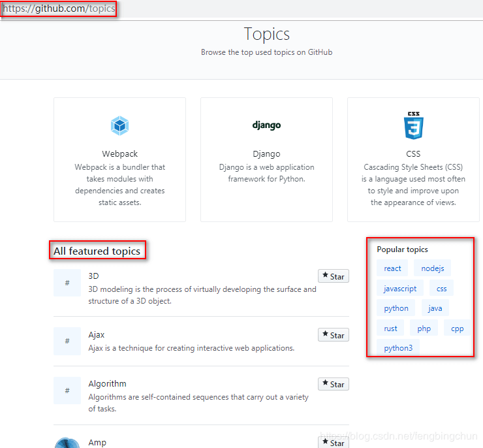Image resolution: width=483 pixels, height=448 pixels.
Task: Open the javascript popular topic tag
Action: pyautogui.click(x=400, y=289)
